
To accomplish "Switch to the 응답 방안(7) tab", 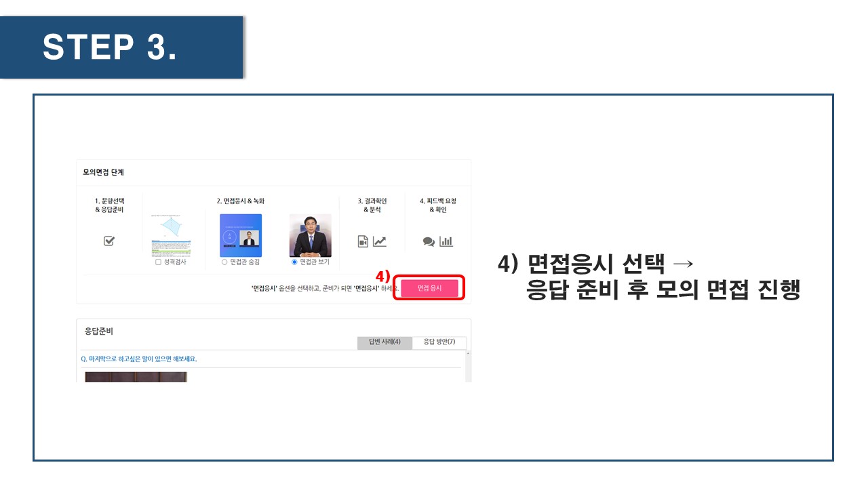I will [x=439, y=342].
